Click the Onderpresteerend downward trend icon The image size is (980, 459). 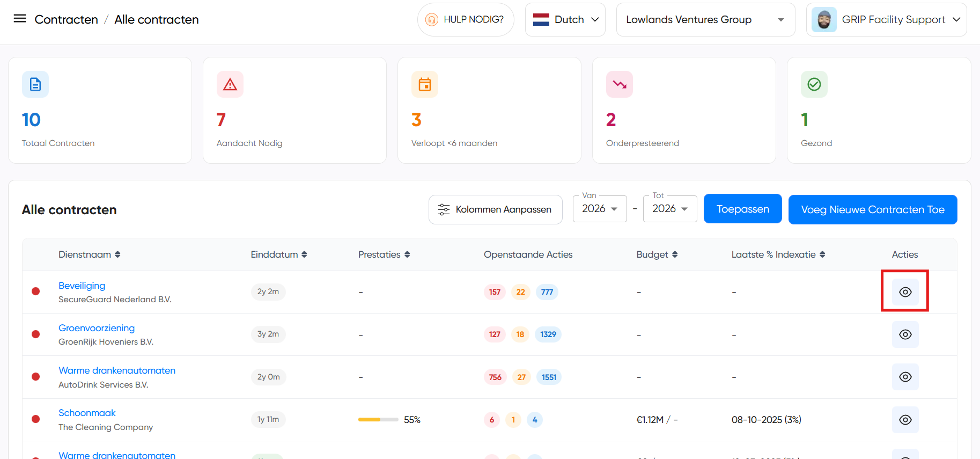[x=620, y=84]
